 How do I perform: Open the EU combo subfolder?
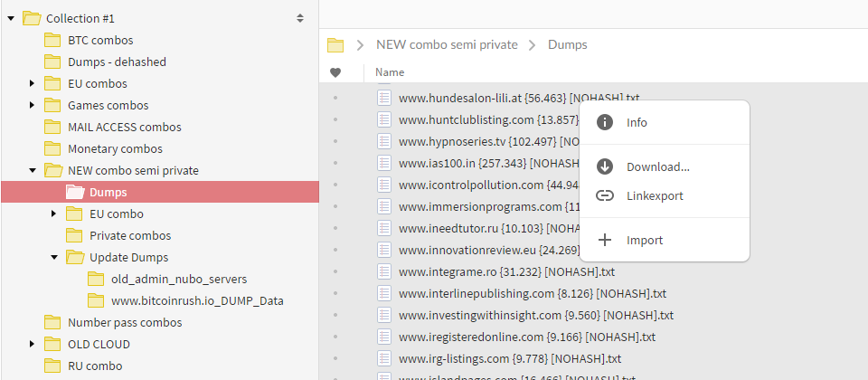[117, 214]
